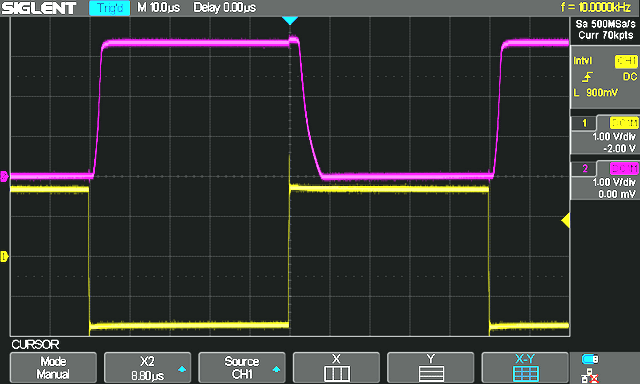
Task: Click the rising edge trigger slope icon
Action: [x=587, y=77]
